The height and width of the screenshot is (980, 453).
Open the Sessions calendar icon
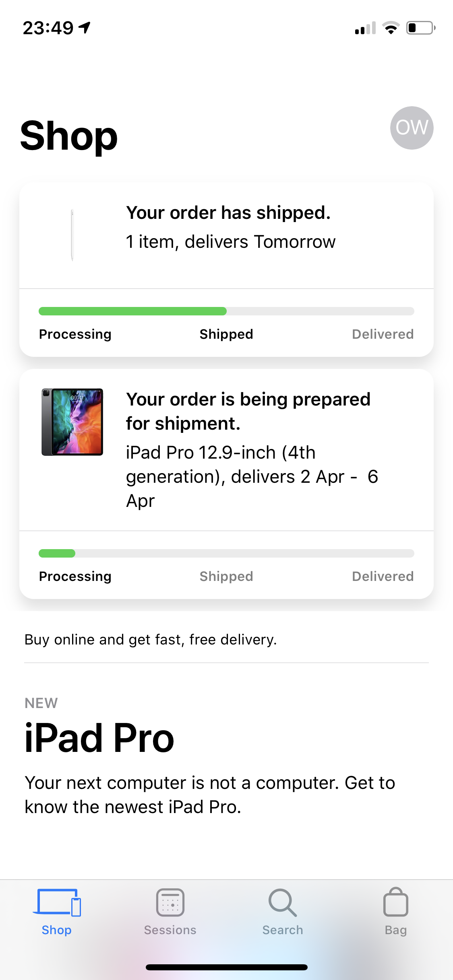[170, 902]
